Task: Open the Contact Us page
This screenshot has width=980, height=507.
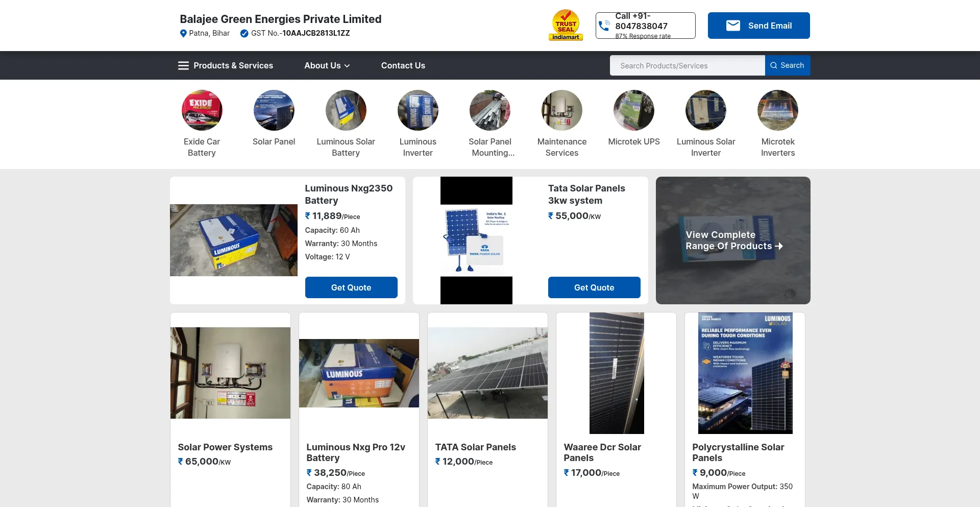Action: click(x=403, y=65)
